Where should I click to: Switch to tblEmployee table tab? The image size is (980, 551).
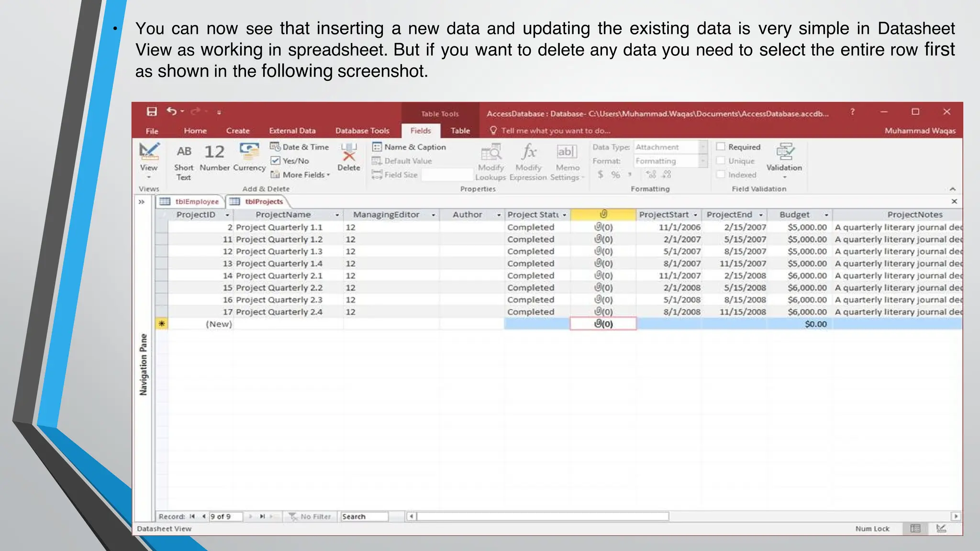(x=190, y=201)
